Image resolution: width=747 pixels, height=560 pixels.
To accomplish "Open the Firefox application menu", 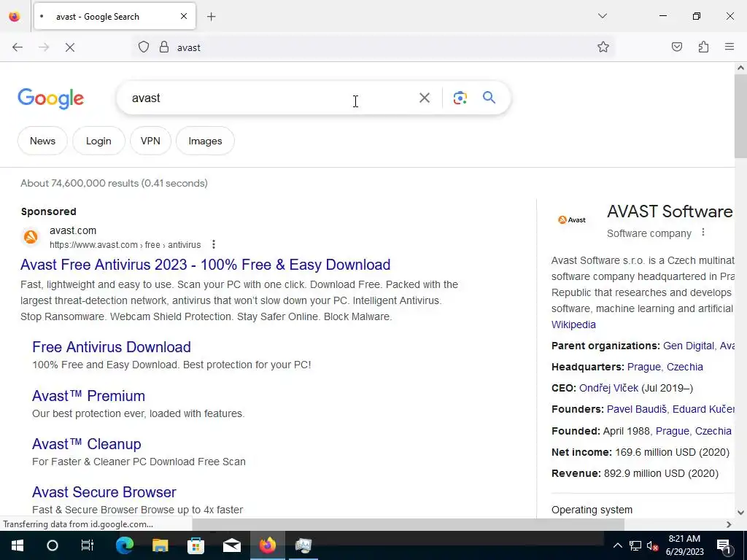I will pyautogui.click(x=729, y=47).
